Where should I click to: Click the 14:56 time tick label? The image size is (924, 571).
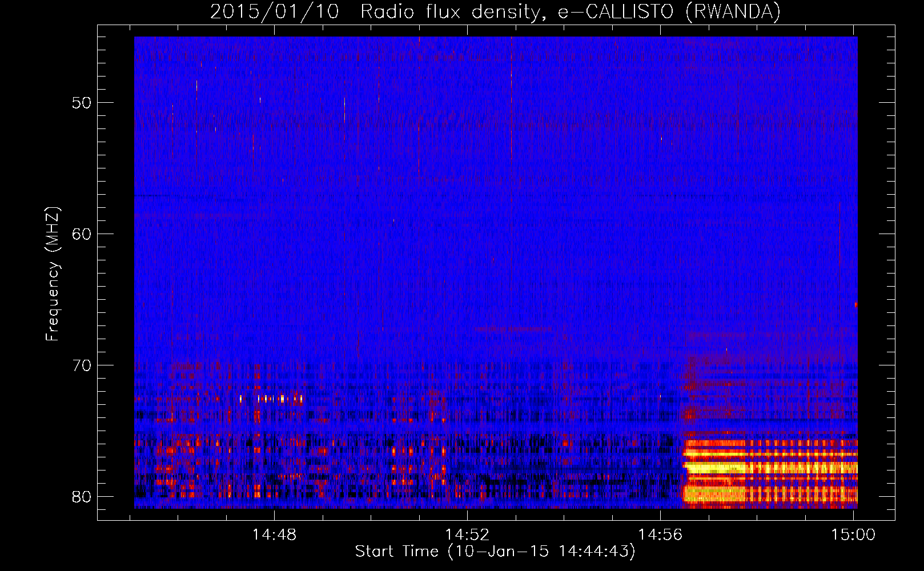660,535
